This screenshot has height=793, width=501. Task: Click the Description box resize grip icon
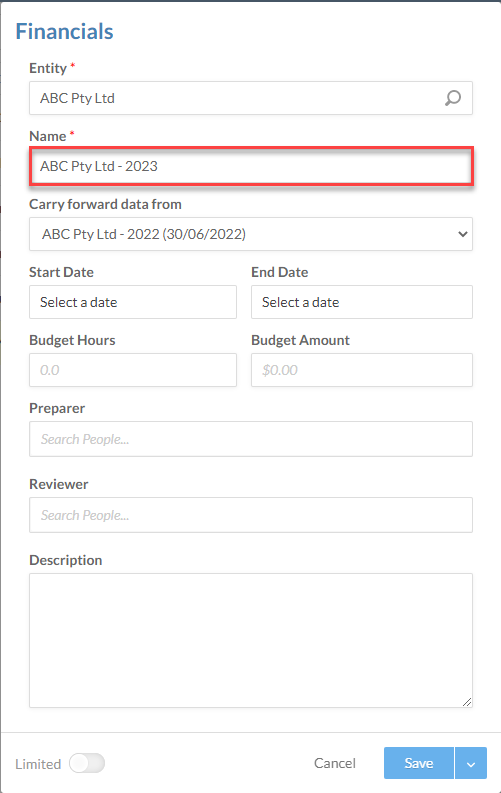[x=467, y=702]
